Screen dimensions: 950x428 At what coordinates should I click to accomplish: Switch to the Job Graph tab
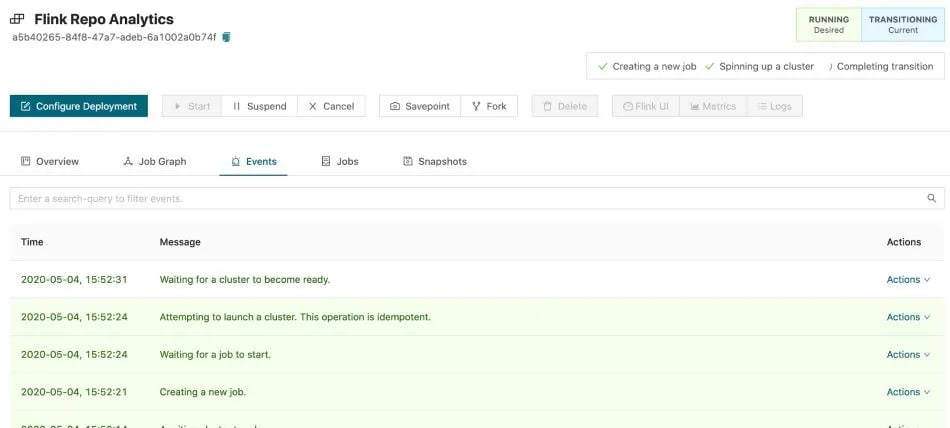(x=154, y=161)
